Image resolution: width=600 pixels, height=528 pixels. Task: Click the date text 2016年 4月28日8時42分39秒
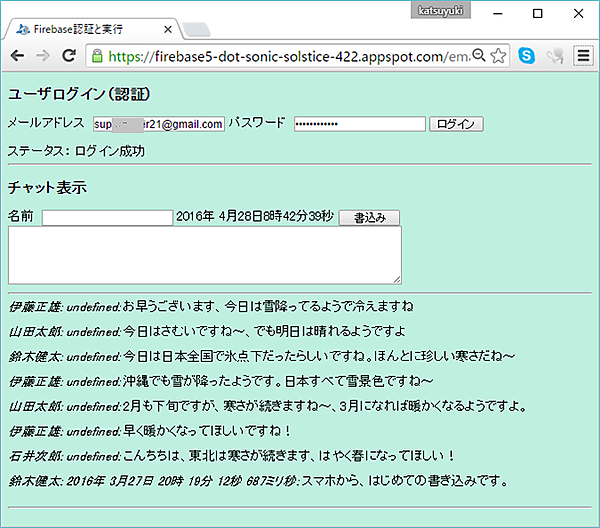tap(255, 216)
